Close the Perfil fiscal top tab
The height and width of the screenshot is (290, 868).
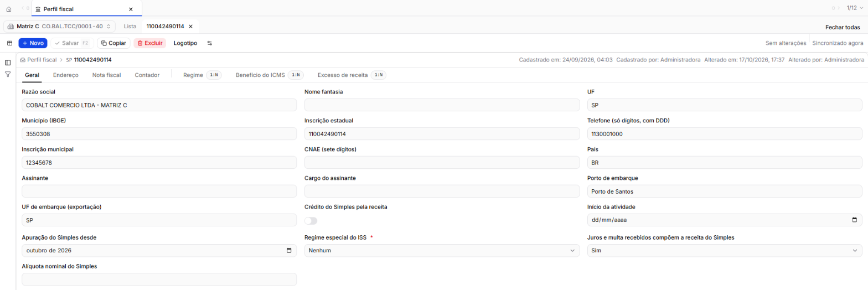[131, 9]
